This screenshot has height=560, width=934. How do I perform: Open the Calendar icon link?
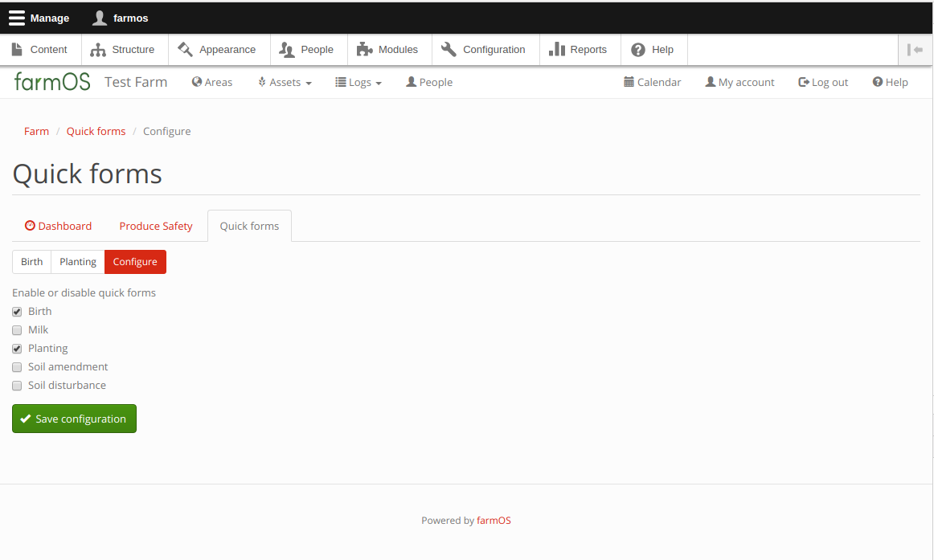click(x=629, y=82)
